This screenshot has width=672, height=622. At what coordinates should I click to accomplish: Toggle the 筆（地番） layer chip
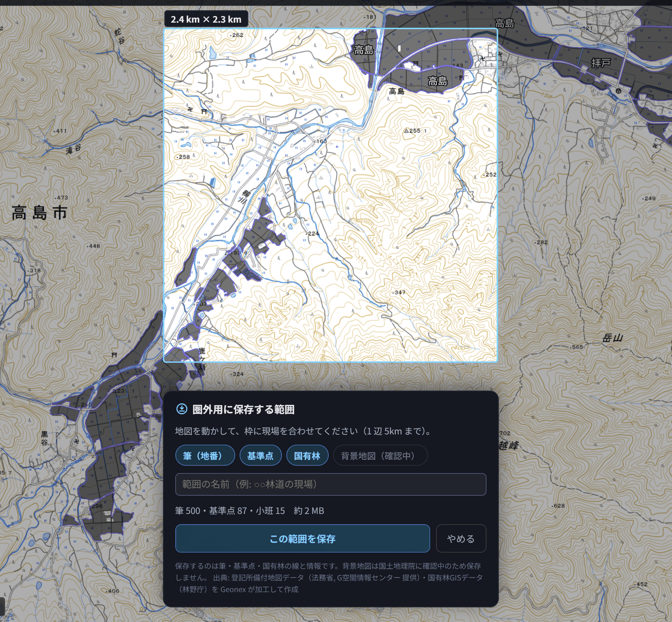pos(205,456)
